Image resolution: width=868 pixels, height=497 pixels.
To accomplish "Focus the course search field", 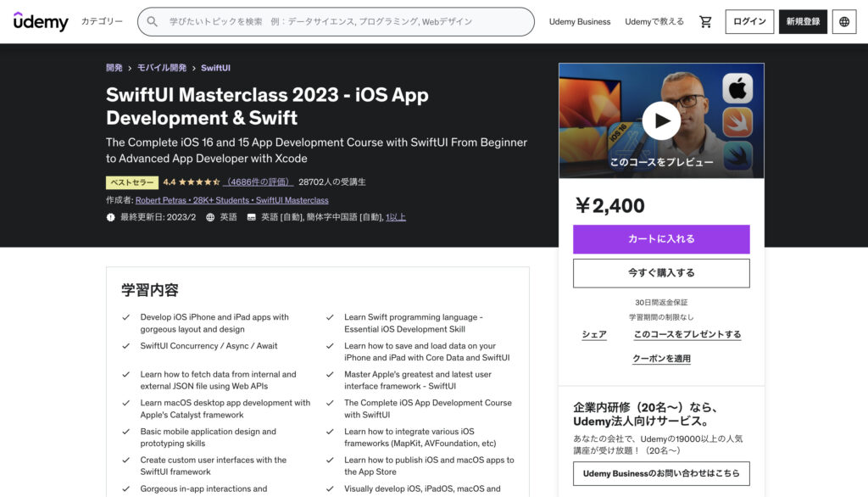I will 336,21.
